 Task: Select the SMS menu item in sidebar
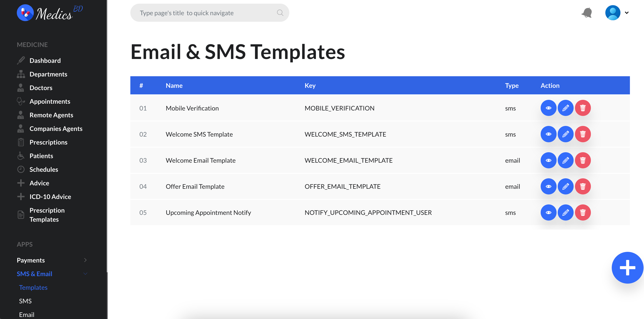(x=25, y=301)
